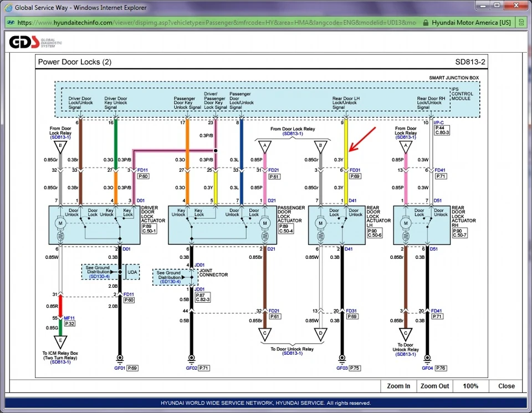Click the Rear Door LH Lock/Unlock Signal label
Screen dimensions: 532x413
[x=346, y=103]
